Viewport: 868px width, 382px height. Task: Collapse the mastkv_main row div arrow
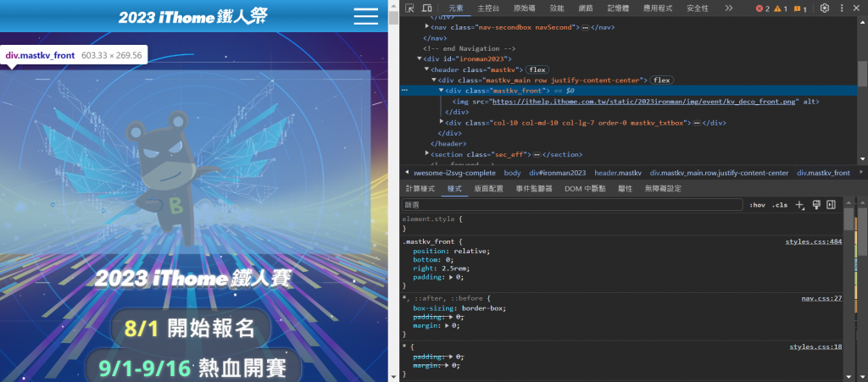tap(434, 80)
